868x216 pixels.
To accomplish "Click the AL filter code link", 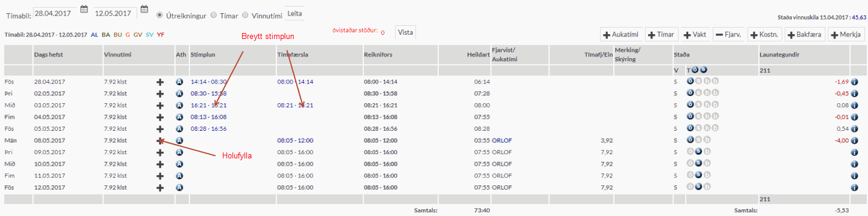I will (x=94, y=35).
